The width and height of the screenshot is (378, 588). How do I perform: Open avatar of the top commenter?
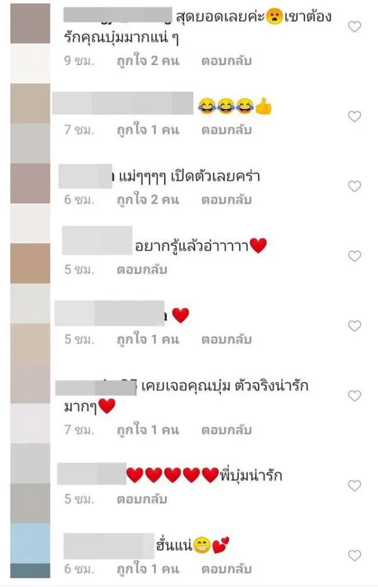tap(30, 23)
